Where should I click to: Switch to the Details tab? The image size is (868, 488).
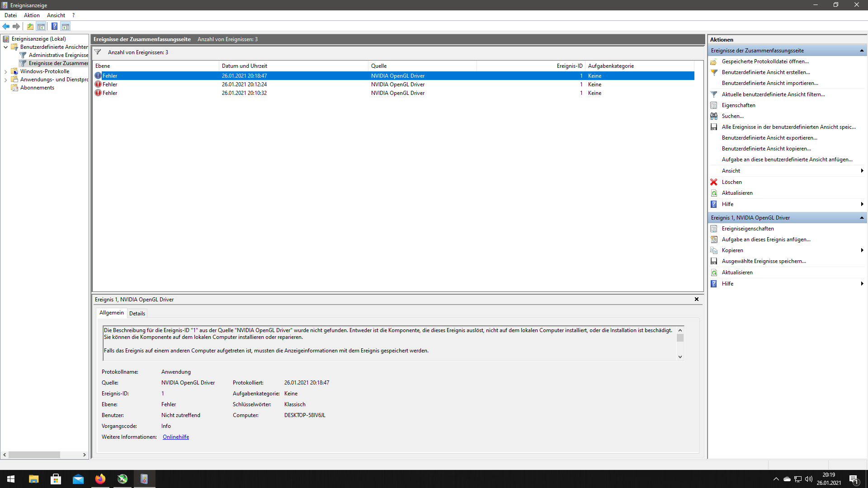pyautogui.click(x=137, y=313)
